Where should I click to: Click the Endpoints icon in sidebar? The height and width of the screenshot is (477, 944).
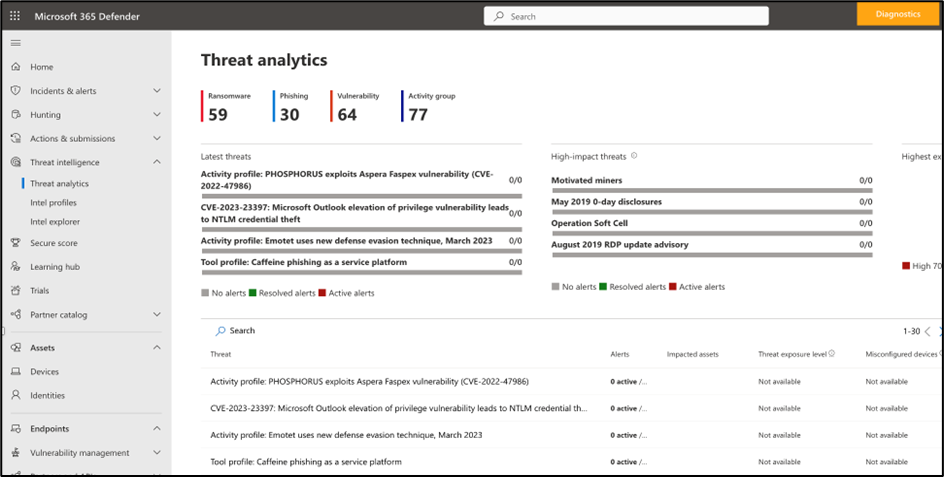(16, 428)
